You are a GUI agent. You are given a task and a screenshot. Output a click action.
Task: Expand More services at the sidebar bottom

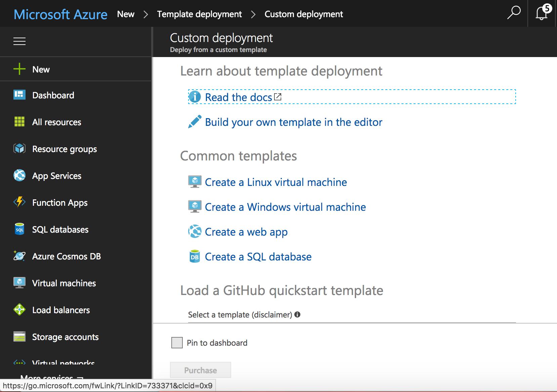pyautogui.click(x=47, y=378)
